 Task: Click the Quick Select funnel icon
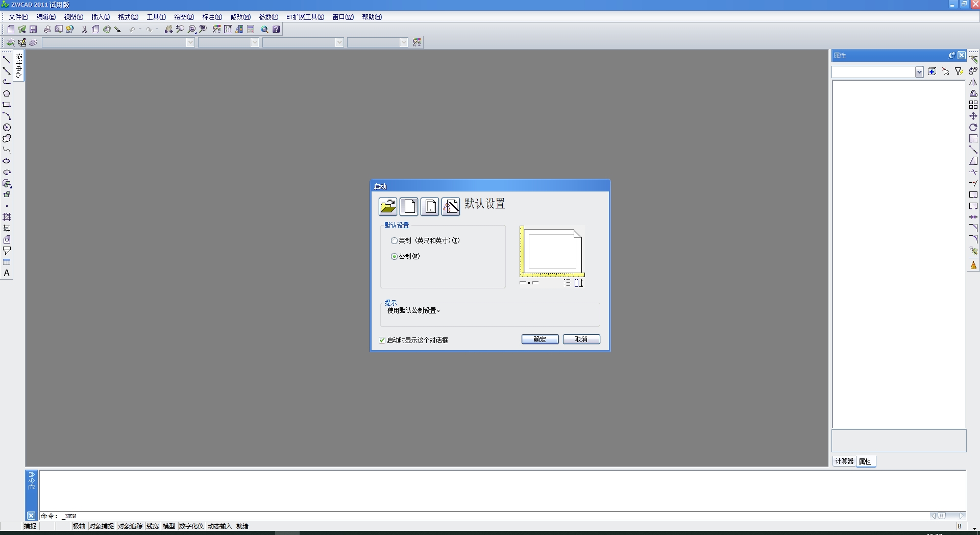[x=959, y=71]
